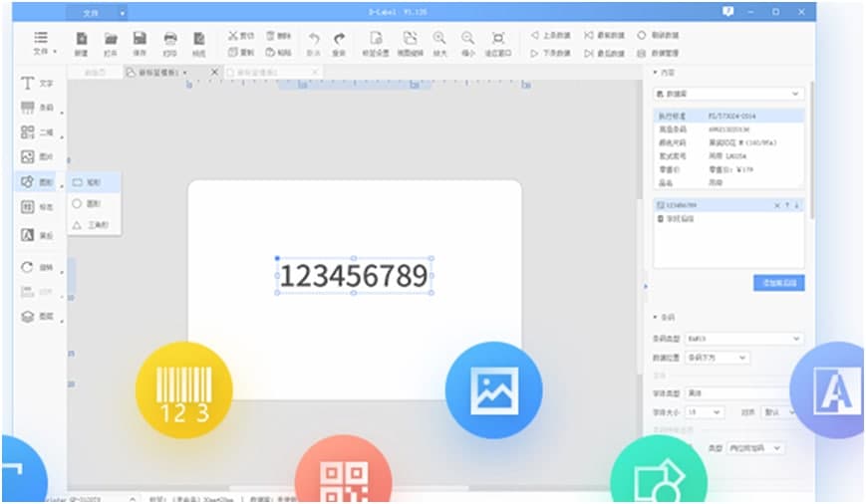Viewport: 866px width, 504px height.
Task: Select the 123456789 item in content list
Action: click(728, 205)
